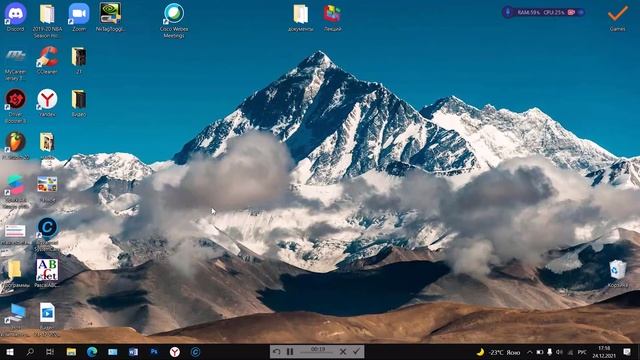This screenshot has height=360, width=640.
Task: Open the Windows Start menu
Action: tap(10, 352)
